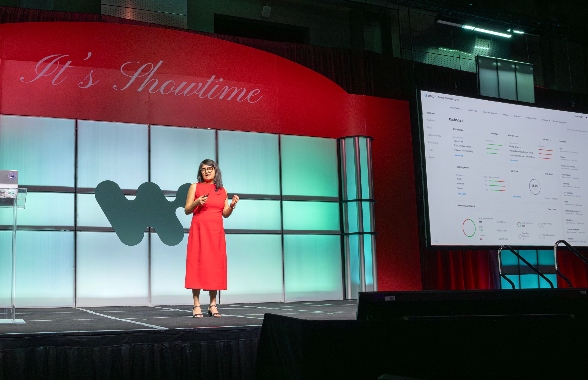Click the share arrow icon beside Ask Clozd
Image resolution: width=588 pixels, height=380 pixels.
click(586, 118)
